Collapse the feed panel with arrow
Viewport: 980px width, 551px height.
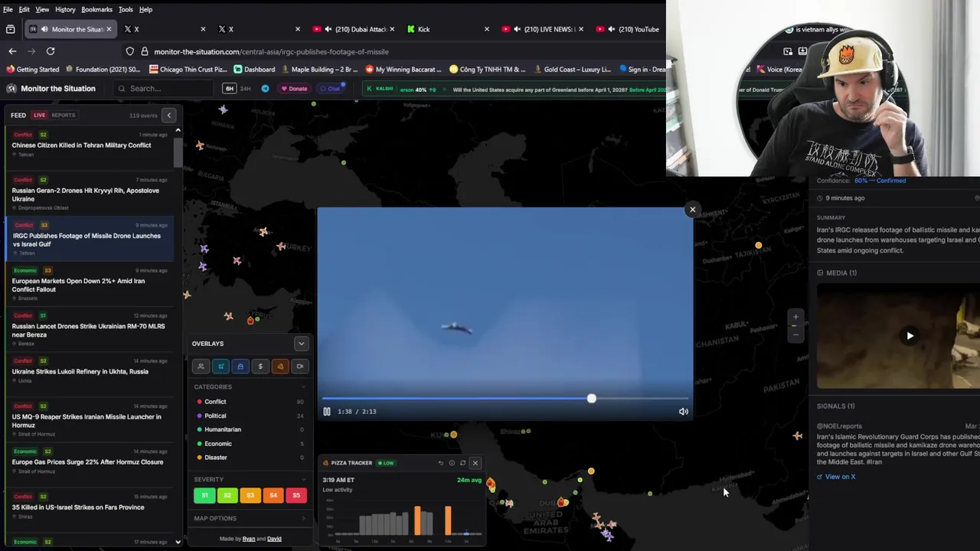pos(168,116)
